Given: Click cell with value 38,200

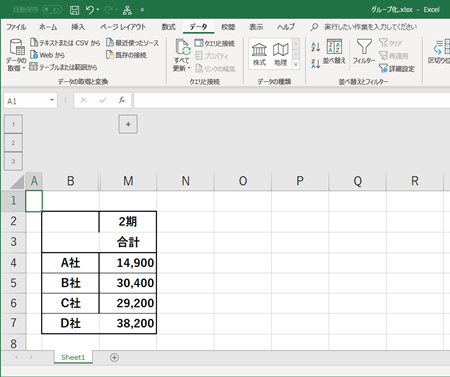Looking at the screenshot, I should [x=128, y=323].
